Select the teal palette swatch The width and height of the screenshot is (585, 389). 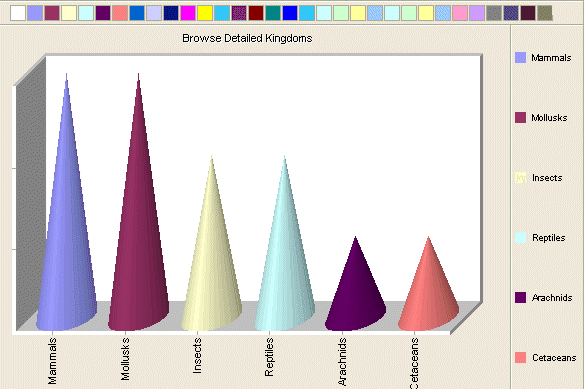point(273,13)
